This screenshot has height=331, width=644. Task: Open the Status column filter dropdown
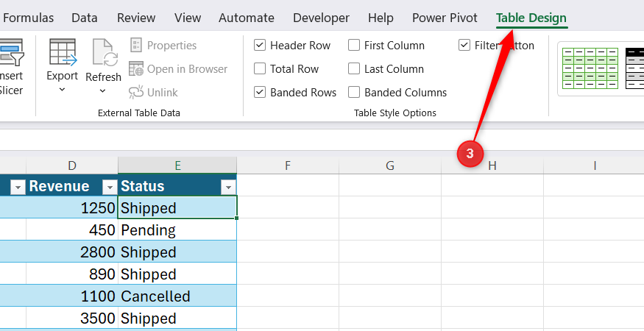(x=228, y=188)
